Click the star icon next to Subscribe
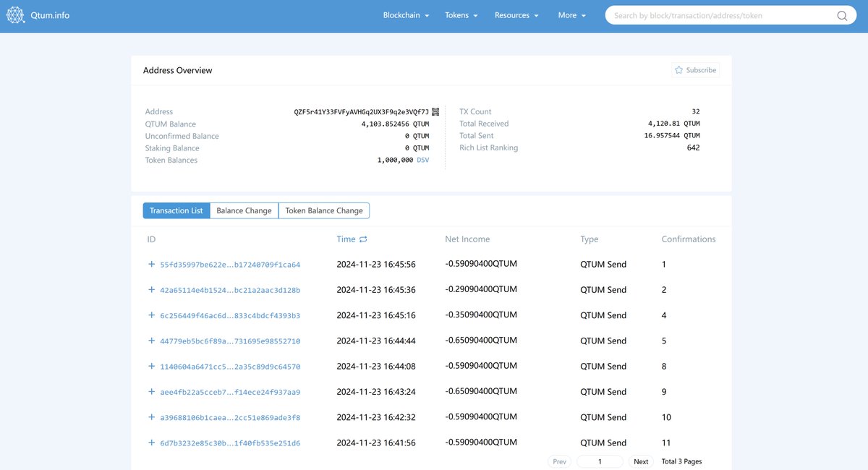This screenshot has height=470, width=868. [x=677, y=70]
